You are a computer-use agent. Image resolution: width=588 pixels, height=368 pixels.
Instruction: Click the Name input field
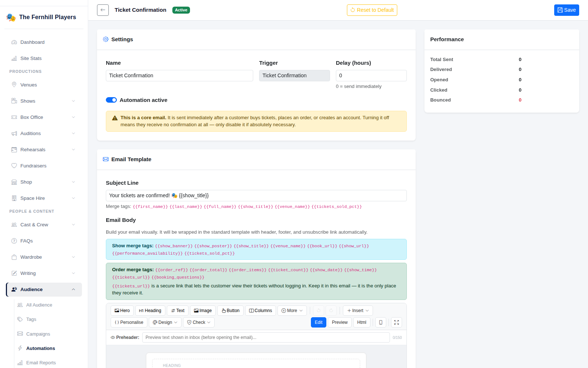coord(179,75)
